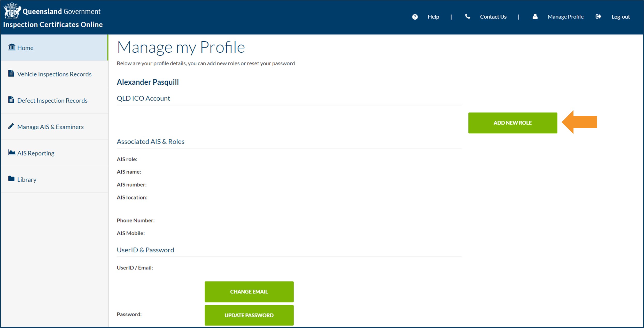Viewport: 644px width, 328px height.
Task: Select Log-out in the top navigation
Action: 620,17
